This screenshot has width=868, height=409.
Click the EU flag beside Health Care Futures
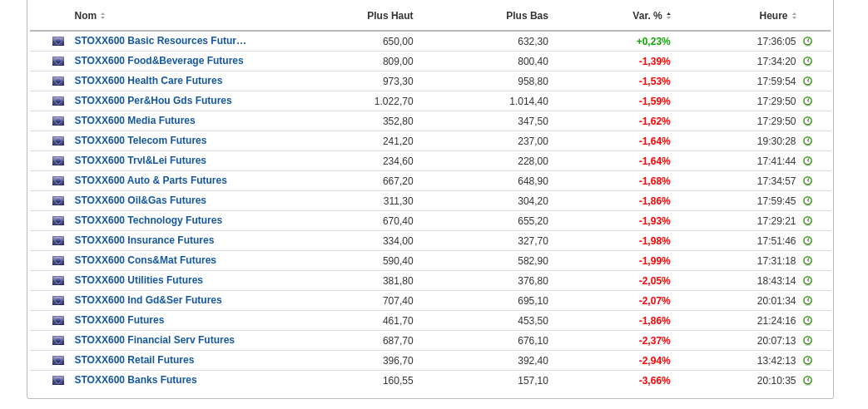point(58,81)
